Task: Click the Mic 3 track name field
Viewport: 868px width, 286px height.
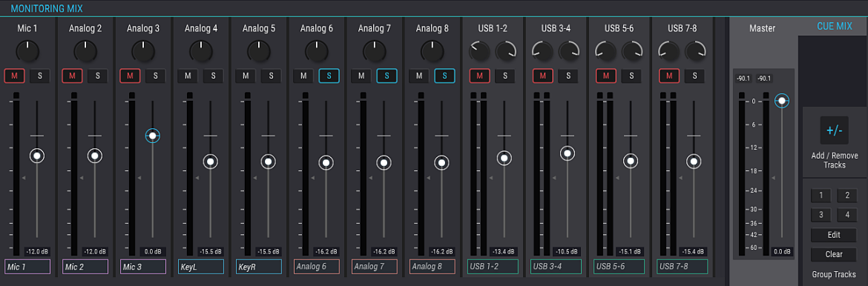Action: (x=143, y=267)
